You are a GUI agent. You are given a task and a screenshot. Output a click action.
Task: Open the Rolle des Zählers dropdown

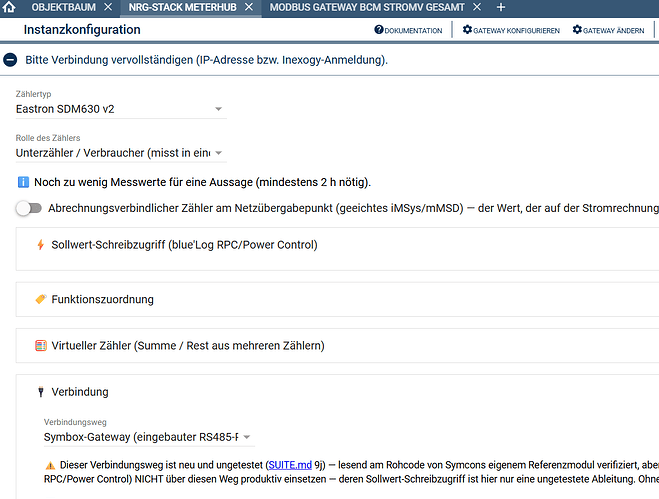pos(121,153)
